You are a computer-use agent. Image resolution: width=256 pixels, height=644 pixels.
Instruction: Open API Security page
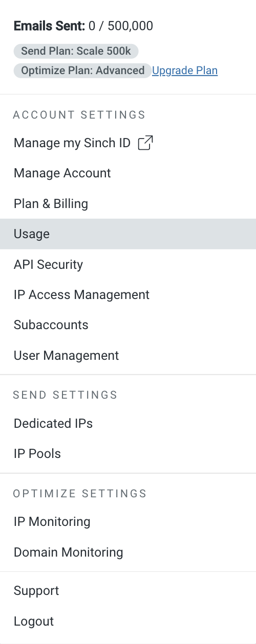(128, 265)
